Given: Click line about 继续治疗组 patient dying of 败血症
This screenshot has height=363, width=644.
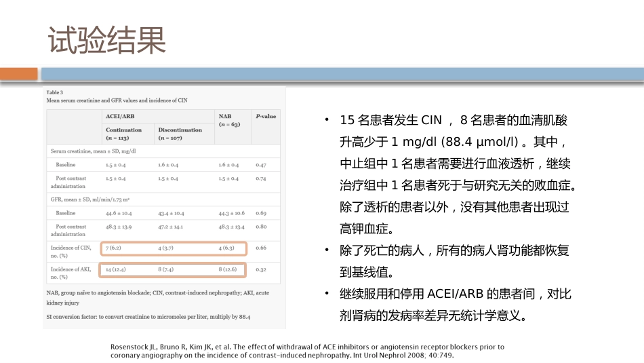Looking at the screenshot, I should pyautogui.click(x=458, y=185).
